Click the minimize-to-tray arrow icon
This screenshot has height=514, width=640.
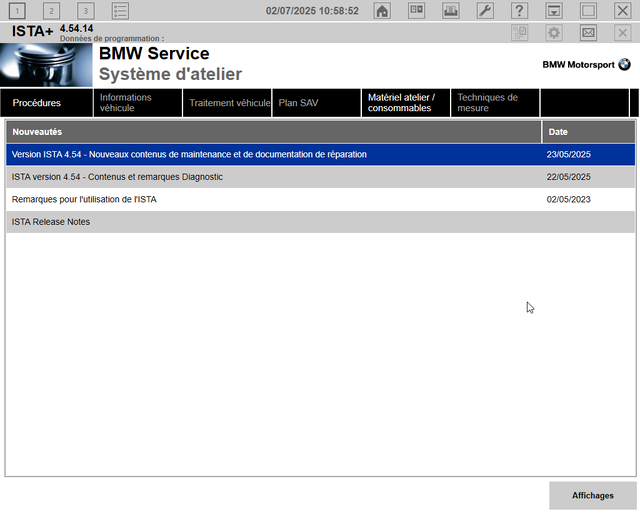[554, 11]
